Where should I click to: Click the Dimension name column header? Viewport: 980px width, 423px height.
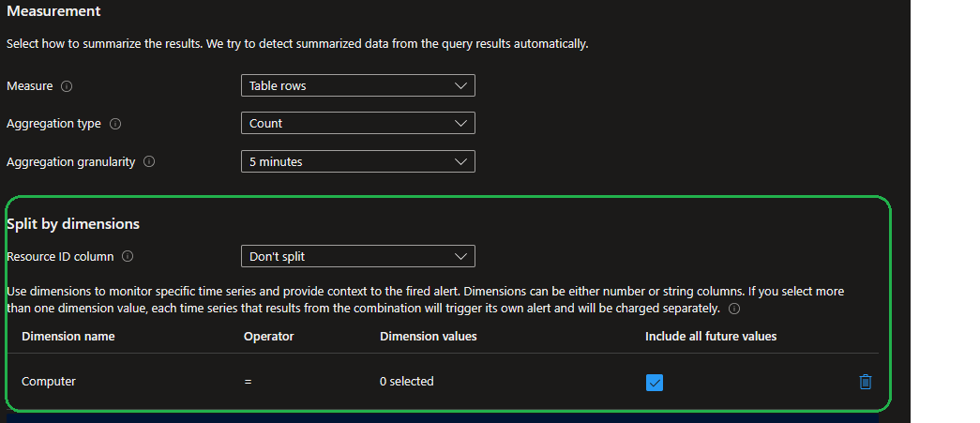point(68,336)
